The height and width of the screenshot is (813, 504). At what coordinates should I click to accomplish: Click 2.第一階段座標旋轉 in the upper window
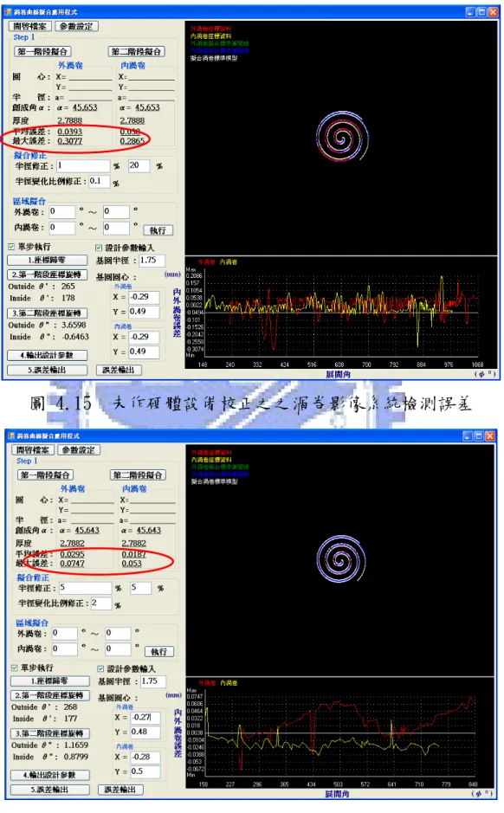(47, 274)
